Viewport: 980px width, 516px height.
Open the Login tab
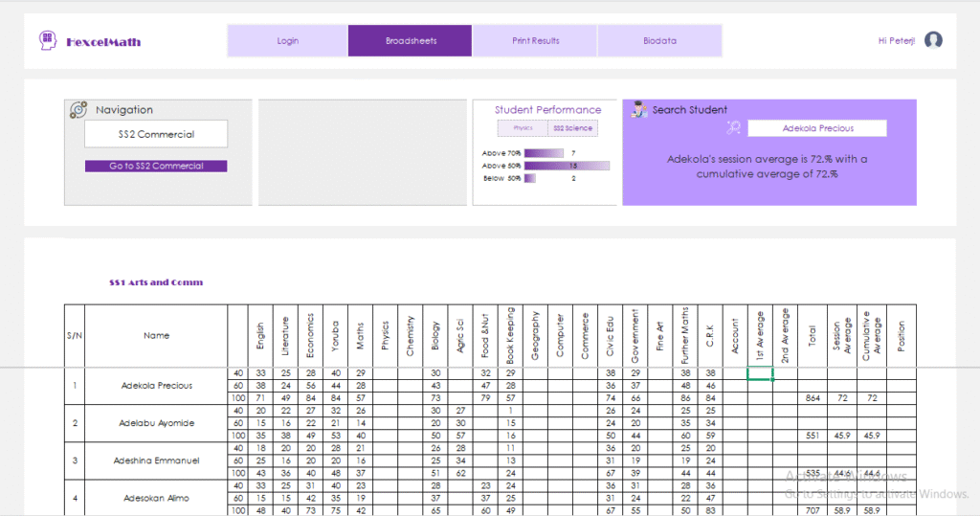pos(287,41)
